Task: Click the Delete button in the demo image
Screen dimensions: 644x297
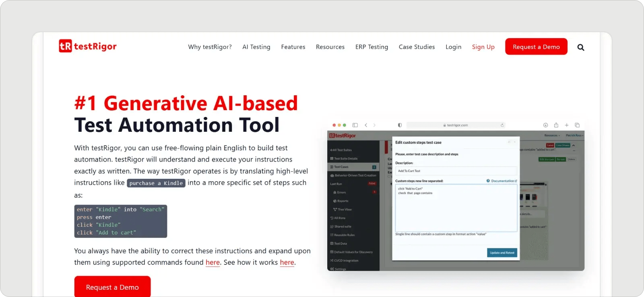Action: pos(571,159)
